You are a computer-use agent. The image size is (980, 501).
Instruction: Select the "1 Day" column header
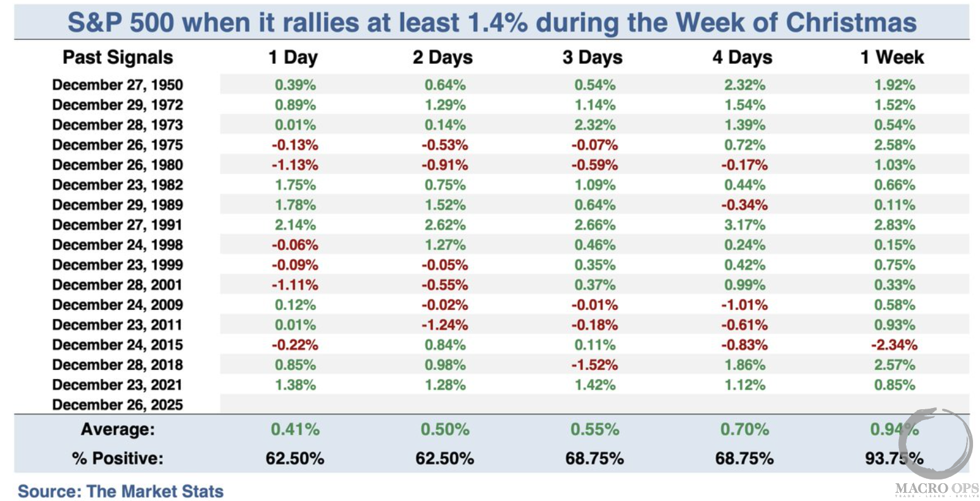pyautogui.click(x=292, y=58)
